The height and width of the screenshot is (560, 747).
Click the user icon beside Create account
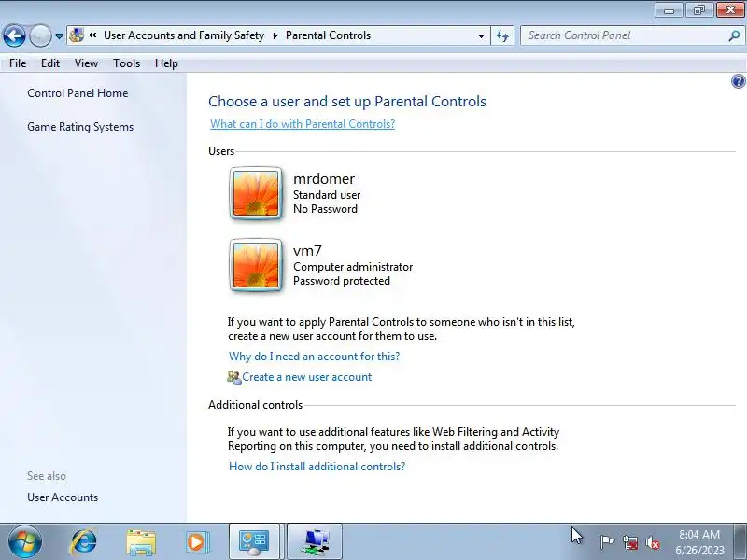[x=234, y=377]
